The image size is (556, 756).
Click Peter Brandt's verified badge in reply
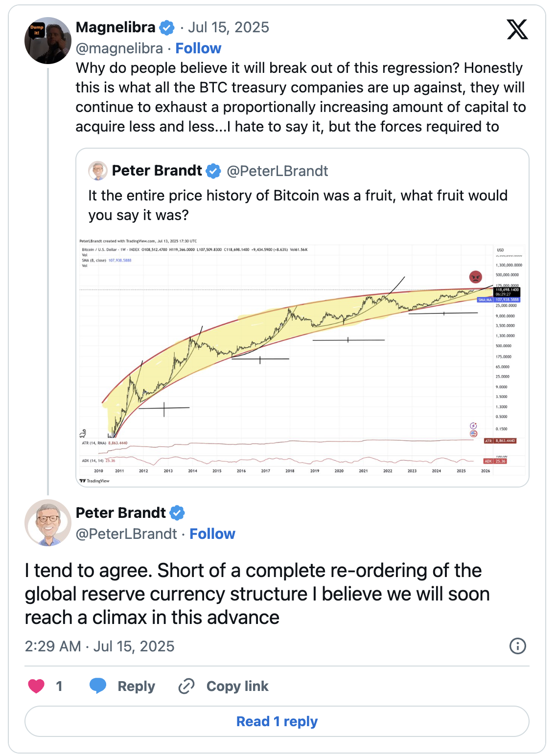(177, 513)
